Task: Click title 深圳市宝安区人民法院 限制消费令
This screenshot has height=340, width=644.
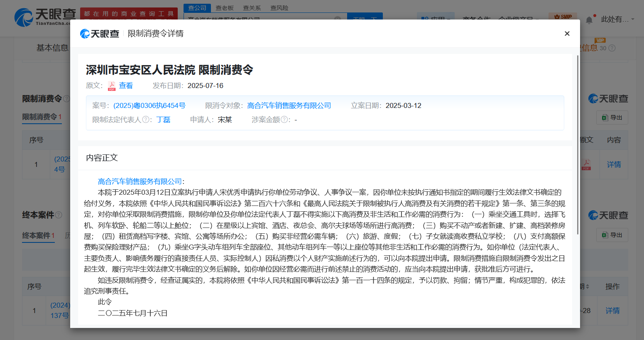Action: tap(169, 70)
